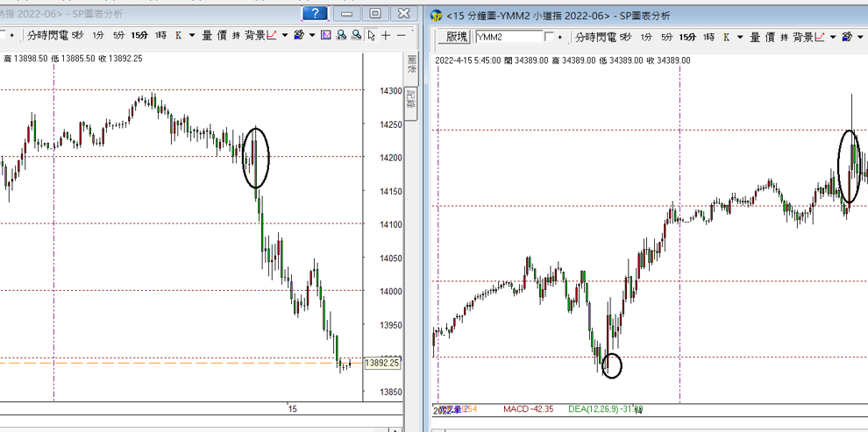Viewport: 868px width, 432px height.
Task: Click the 量 volume button in right toolbar
Action: [754, 37]
